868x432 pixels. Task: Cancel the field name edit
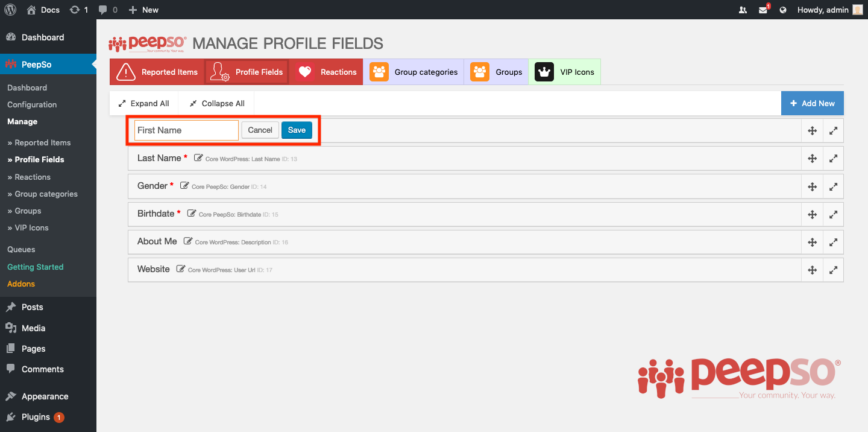[x=260, y=130]
